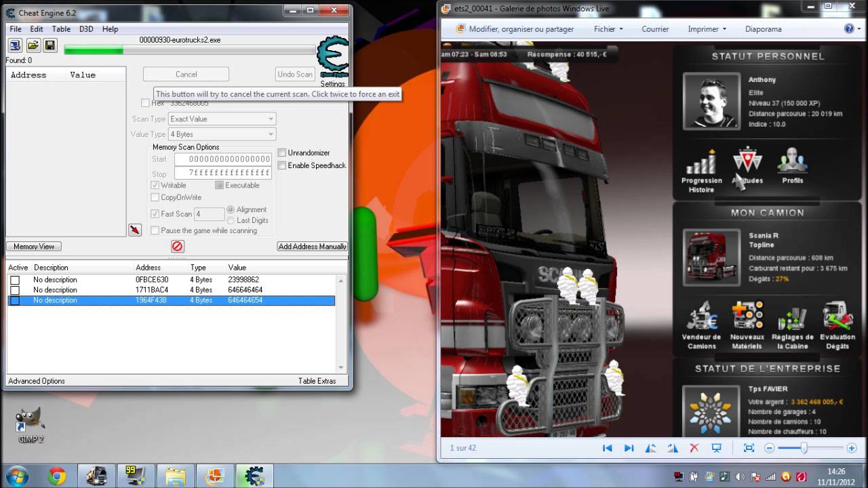Click the Photo Gallery zoom slider handle

[804, 448]
